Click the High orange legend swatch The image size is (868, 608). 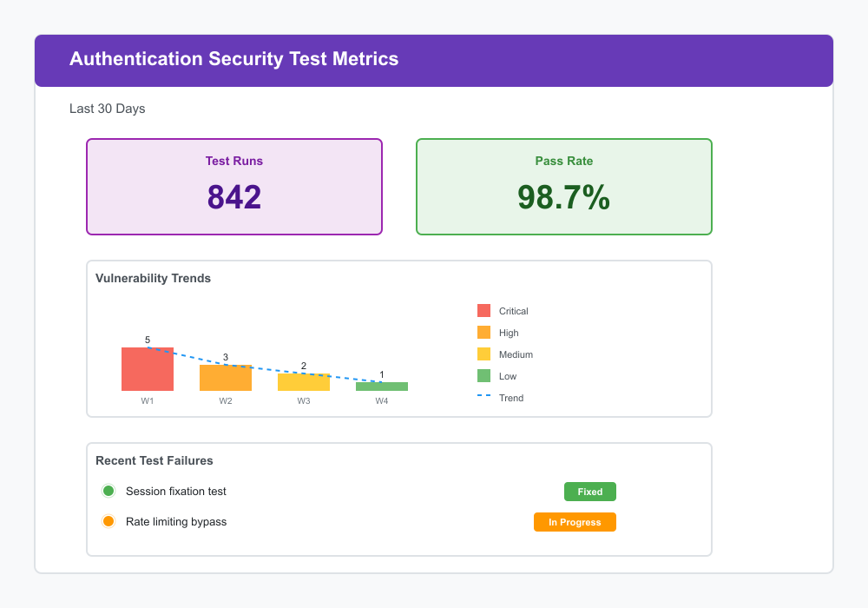[483, 333]
